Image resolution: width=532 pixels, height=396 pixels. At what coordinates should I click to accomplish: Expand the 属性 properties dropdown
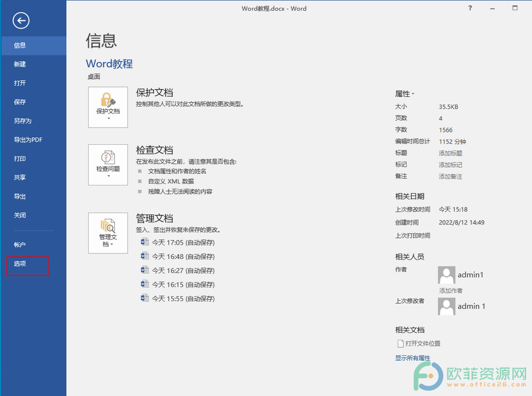(405, 94)
